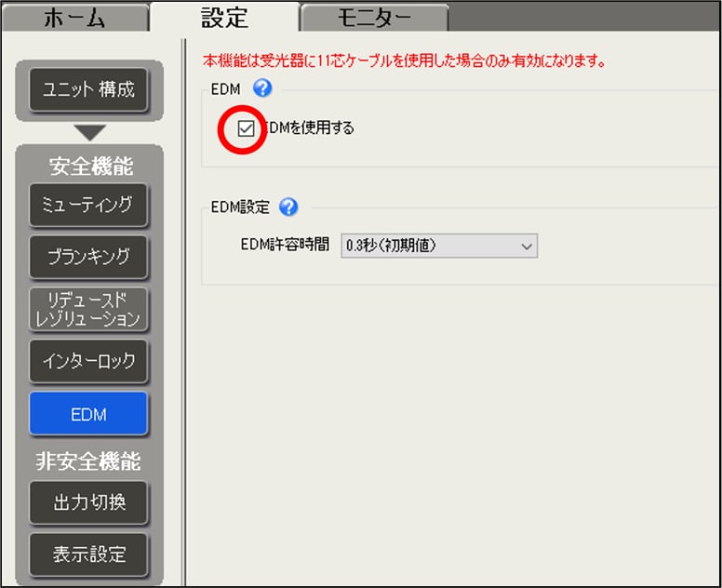Click the red 11芯ケーブル warning text
This screenshot has height=588, width=722.
[405, 61]
